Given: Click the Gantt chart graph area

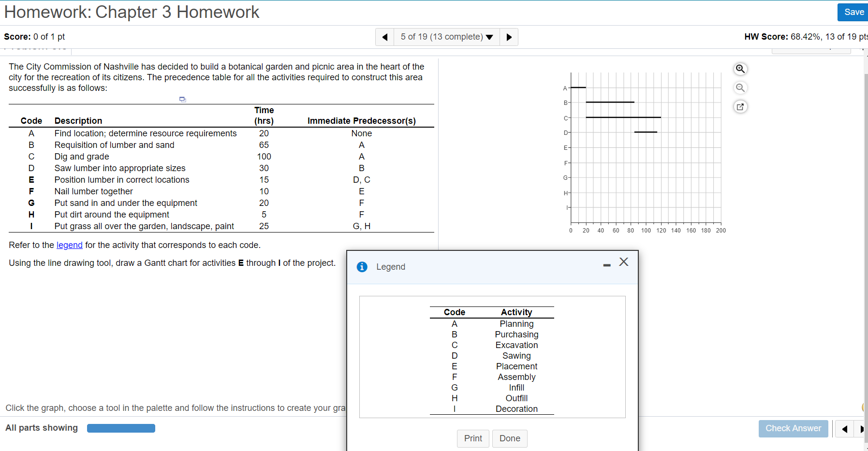Looking at the screenshot, I should [646, 147].
